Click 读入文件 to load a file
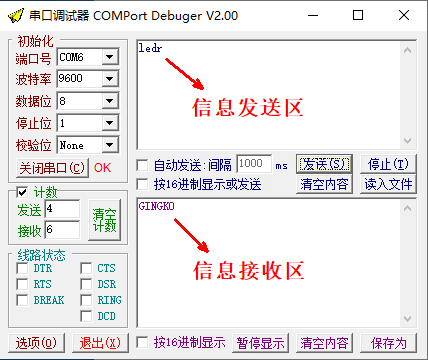This screenshot has width=428, height=360. (x=388, y=184)
